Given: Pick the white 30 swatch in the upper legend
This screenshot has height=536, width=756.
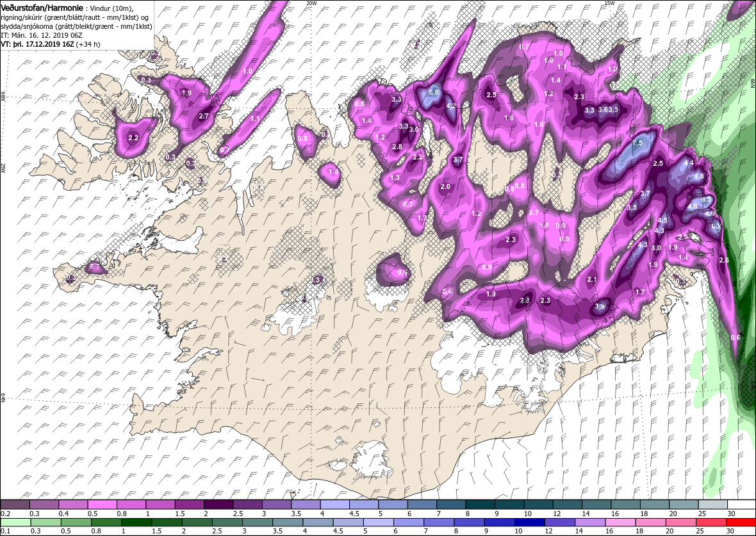Looking at the screenshot, I should (x=741, y=505).
